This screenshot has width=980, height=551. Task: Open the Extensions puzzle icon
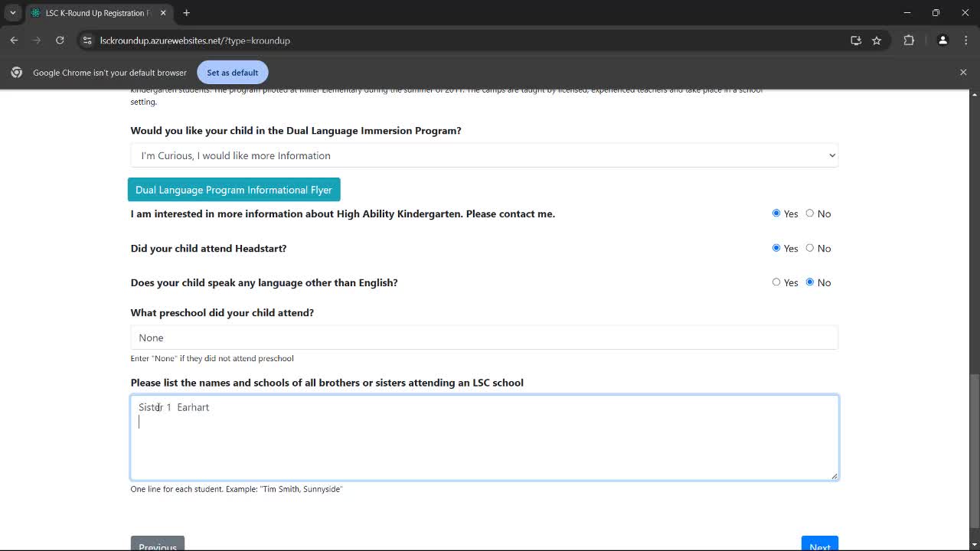tap(909, 41)
